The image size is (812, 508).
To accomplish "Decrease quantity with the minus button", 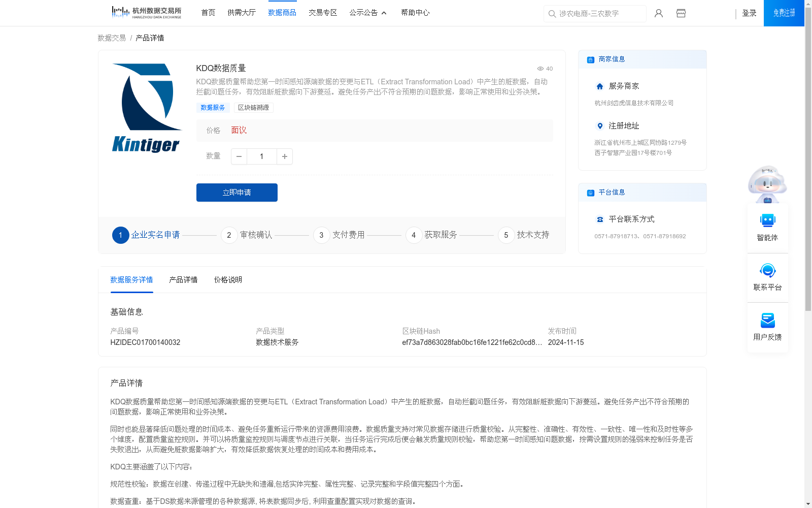I will [x=239, y=156].
